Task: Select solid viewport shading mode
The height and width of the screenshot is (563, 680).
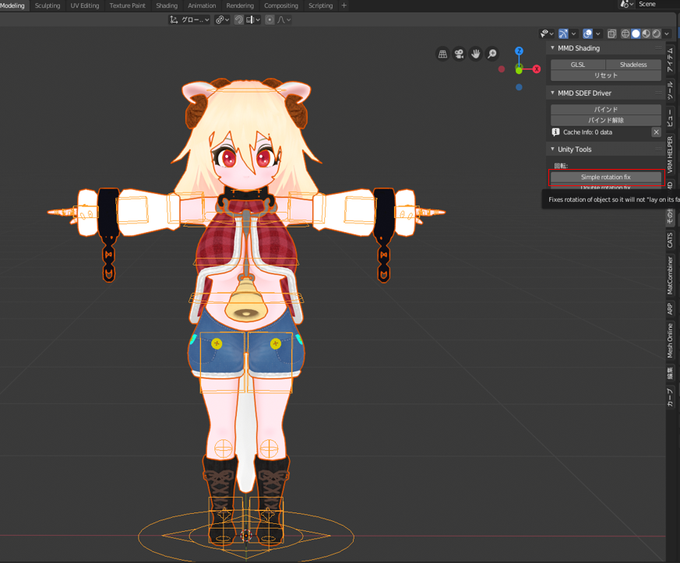Action: [x=636, y=34]
